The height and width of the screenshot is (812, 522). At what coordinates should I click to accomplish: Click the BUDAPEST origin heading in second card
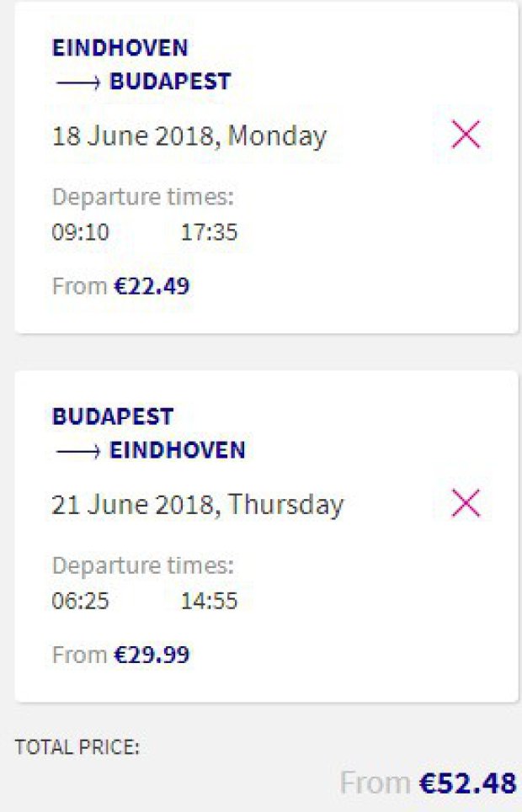pyautogui.click(x=113, y=417)
